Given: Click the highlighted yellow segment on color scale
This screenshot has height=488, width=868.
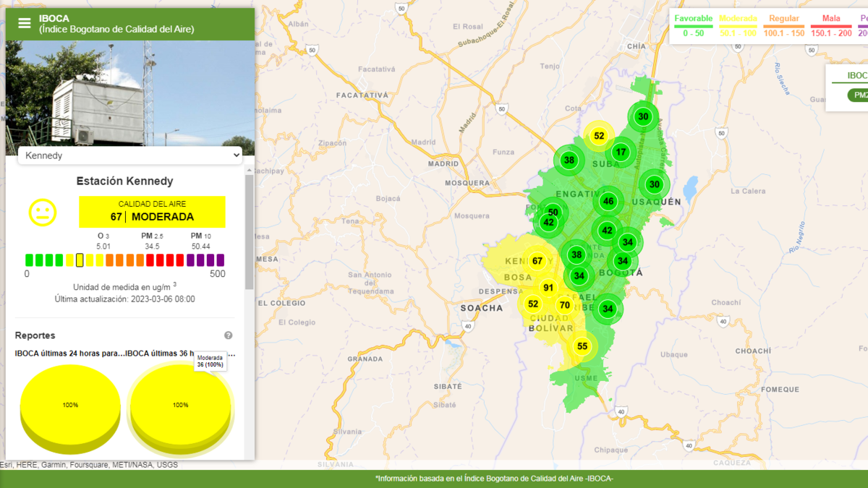Looking at the screenshot, I should pos(80,260).
